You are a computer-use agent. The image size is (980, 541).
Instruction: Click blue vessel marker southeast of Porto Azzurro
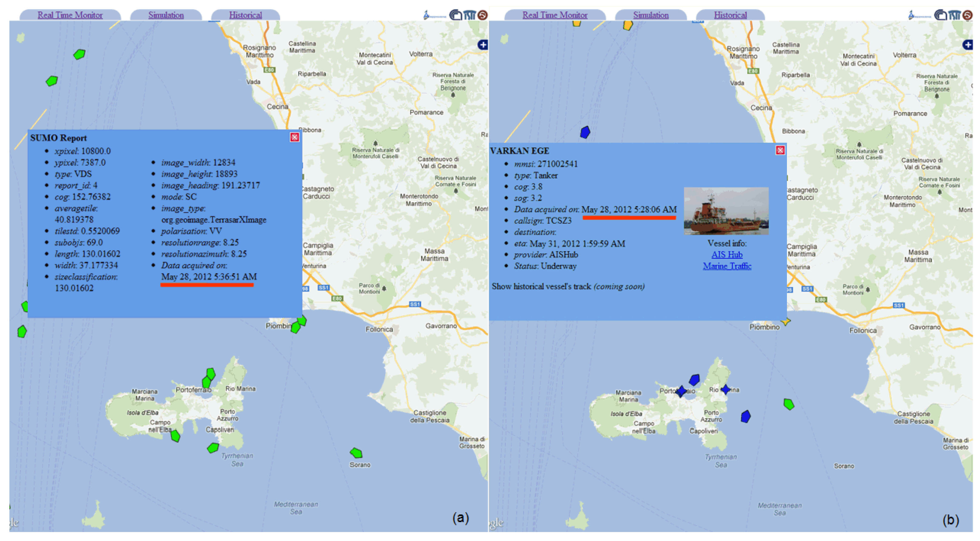[x=746, y=417]
